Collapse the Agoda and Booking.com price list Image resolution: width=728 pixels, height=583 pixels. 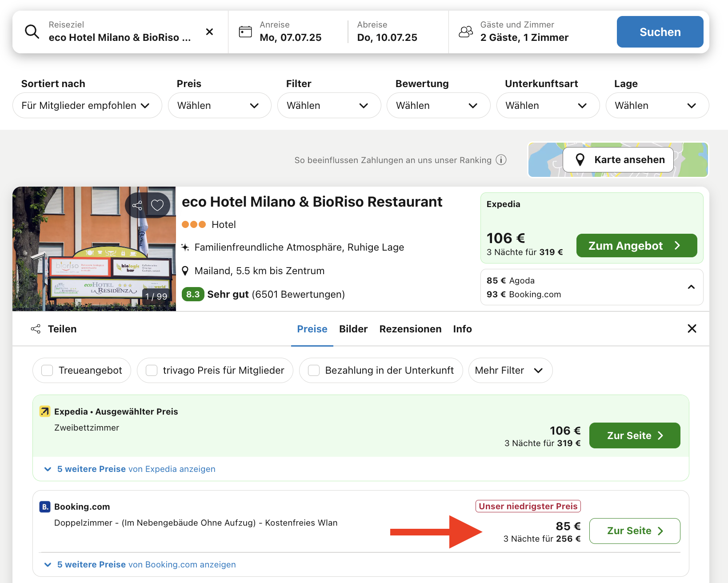[691, 287]
